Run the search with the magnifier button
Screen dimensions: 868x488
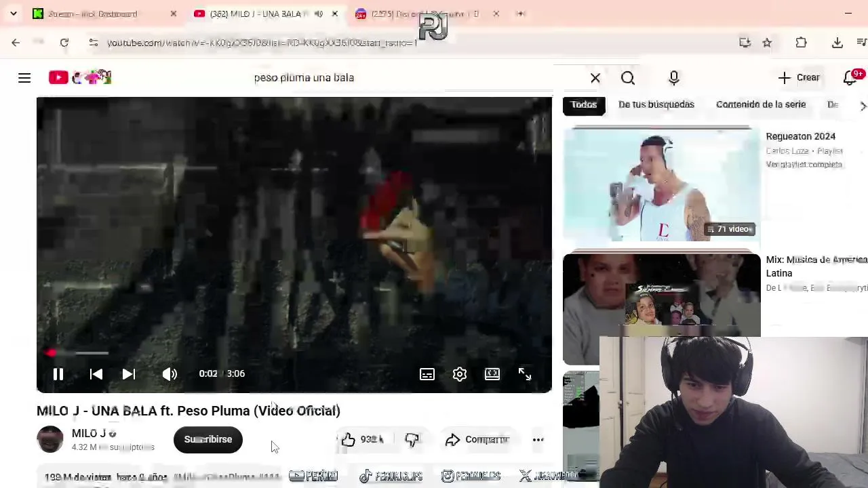(628, 78)
